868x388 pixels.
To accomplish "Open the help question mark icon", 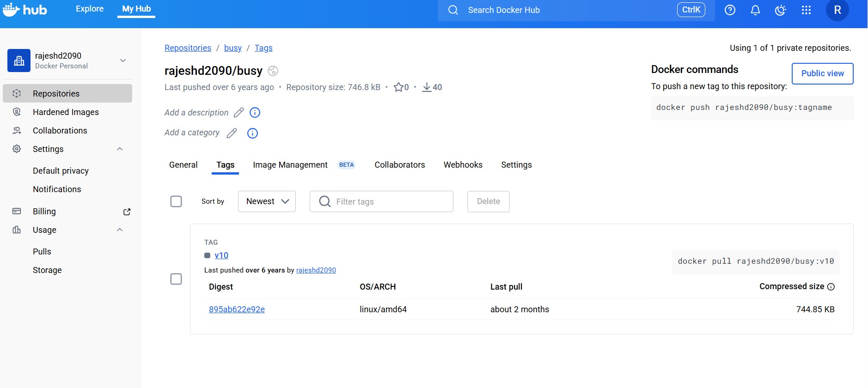I will 730,10.
